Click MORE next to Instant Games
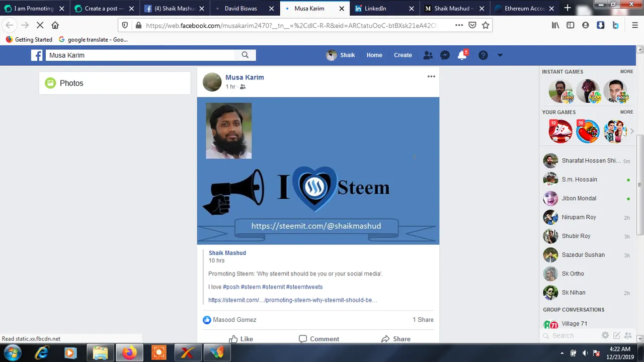 [626, 72]
